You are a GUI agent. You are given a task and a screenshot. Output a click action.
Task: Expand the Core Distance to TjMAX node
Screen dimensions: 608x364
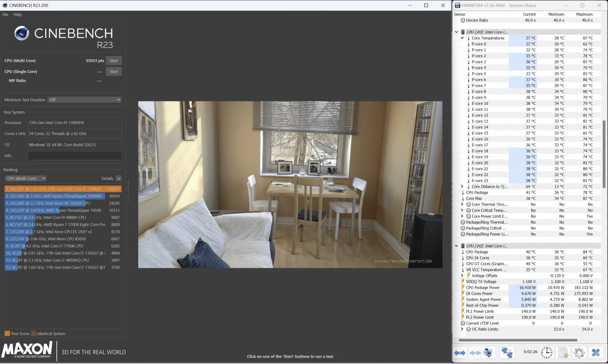(x=462, y=187)
